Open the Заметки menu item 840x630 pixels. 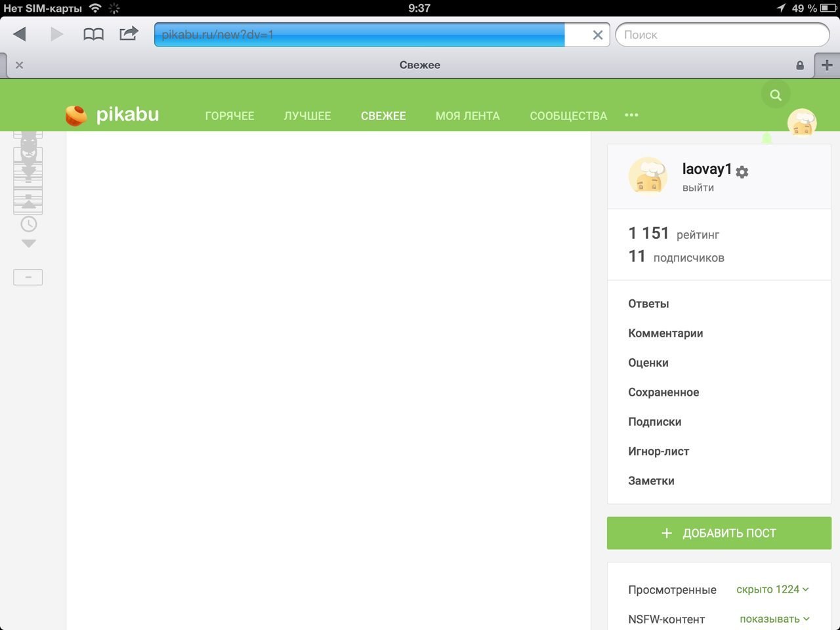(x=651, y=481)
